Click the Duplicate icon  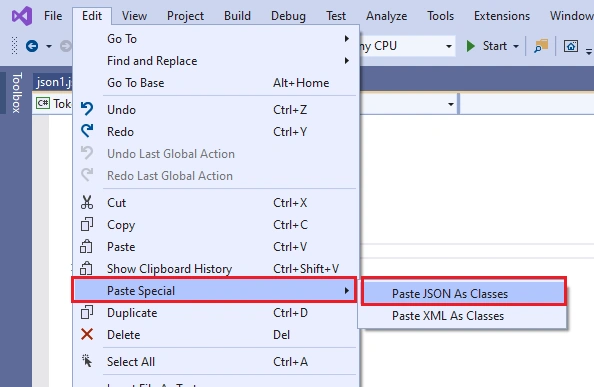pos(87,312)
